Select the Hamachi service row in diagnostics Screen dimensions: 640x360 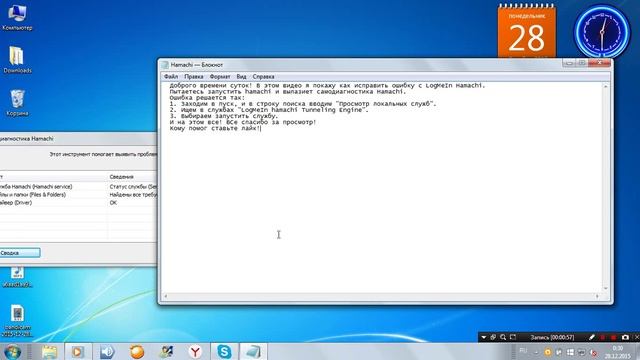pos(78,187)
